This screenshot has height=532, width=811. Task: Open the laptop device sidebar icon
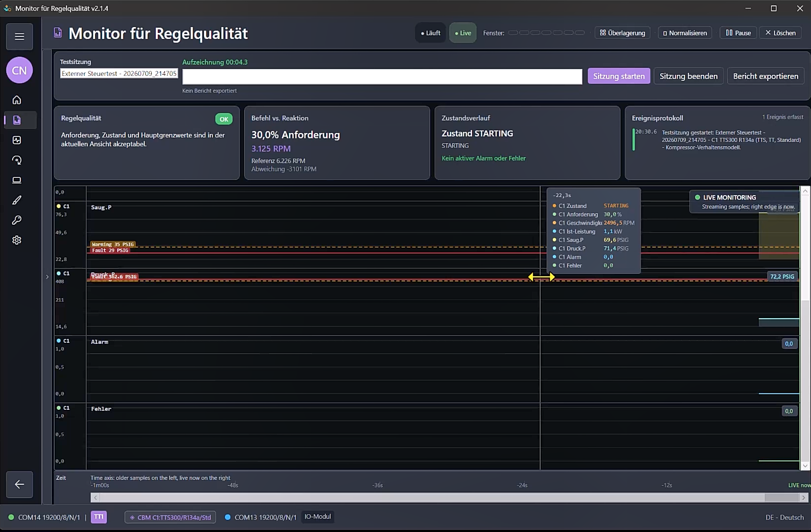click(17, 180)
